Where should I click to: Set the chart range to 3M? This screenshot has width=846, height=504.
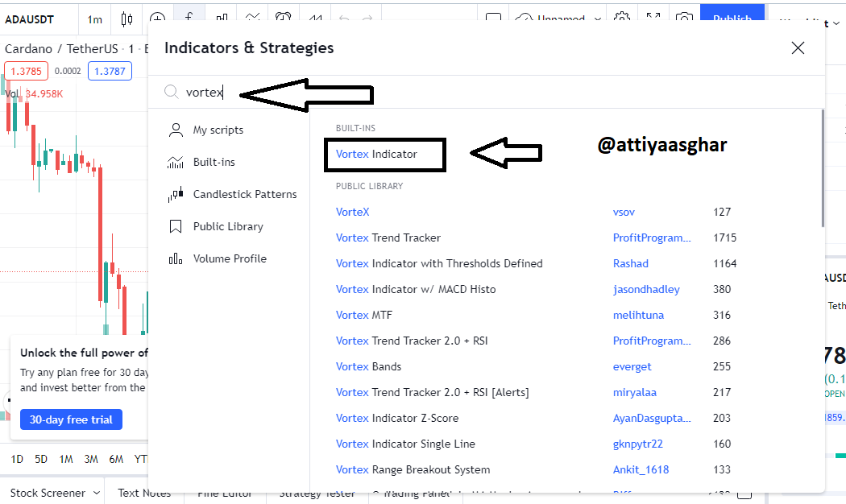[x=91, y=459]
